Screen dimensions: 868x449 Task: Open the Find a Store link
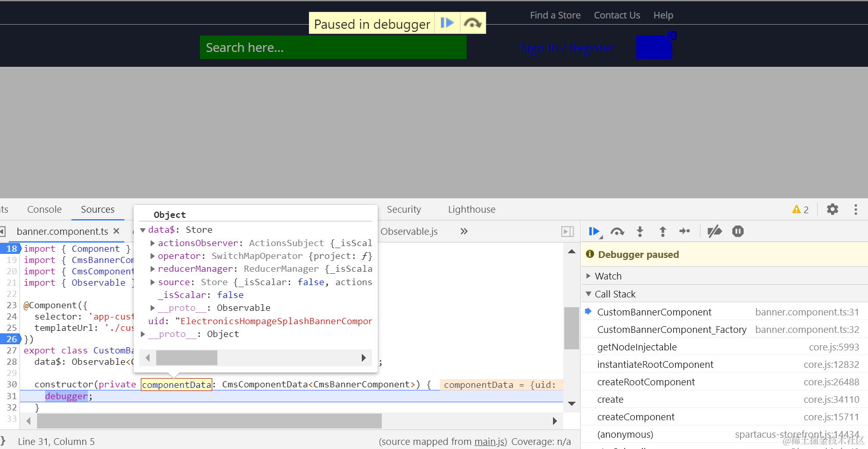tap(556, 15)
